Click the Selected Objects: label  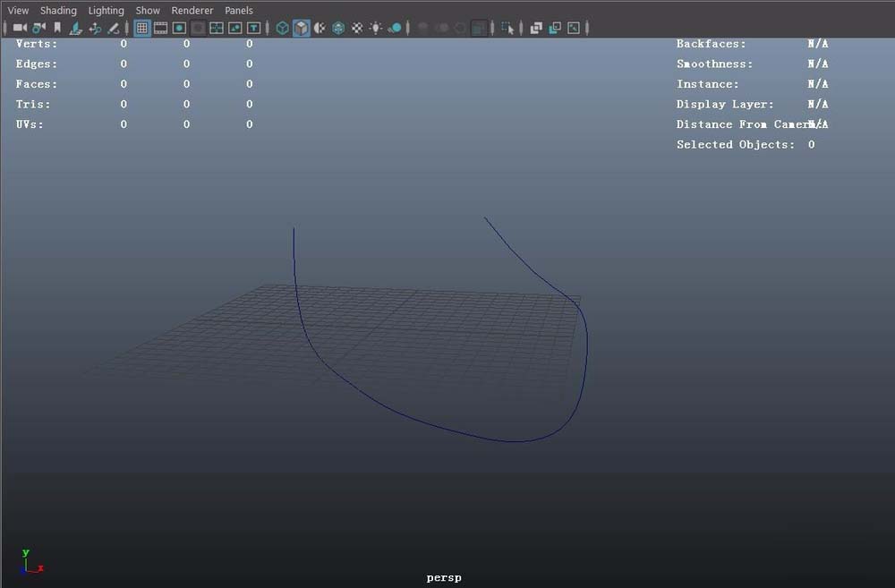(x=736, y=144)
